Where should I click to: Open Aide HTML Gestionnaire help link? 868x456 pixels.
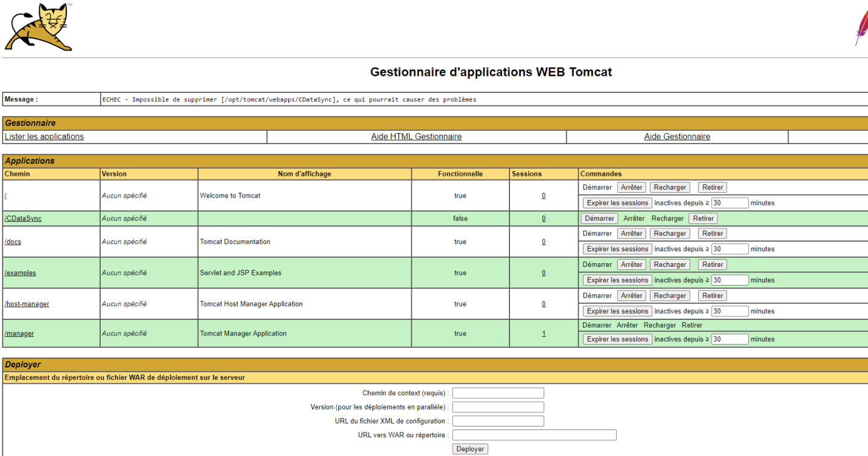(417, 137)
